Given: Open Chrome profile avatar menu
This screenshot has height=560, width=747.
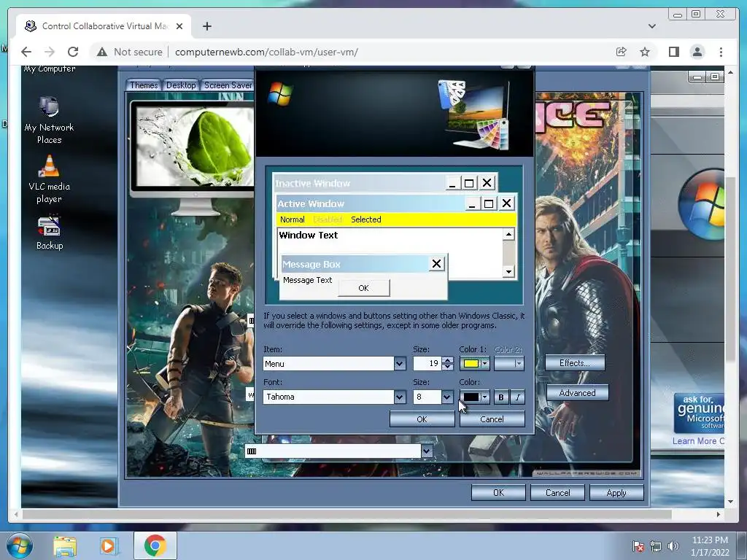Looking at the screenshot, I should click(x=697, y=52).
